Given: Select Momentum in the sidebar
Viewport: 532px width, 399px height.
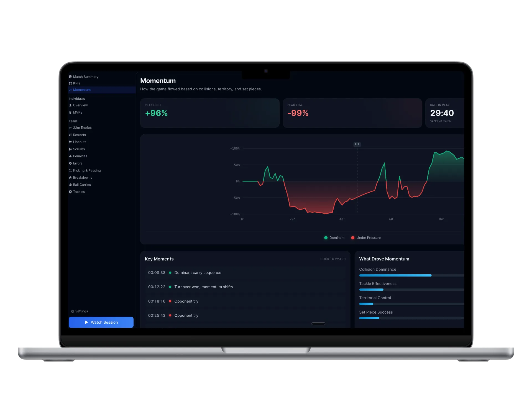Looking at the screenshot, I should 101,90.
